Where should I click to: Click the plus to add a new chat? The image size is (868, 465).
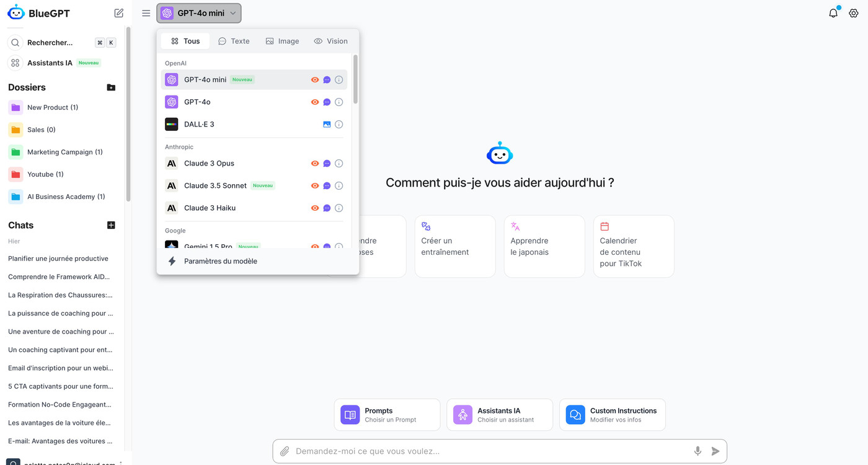(111, 225)
